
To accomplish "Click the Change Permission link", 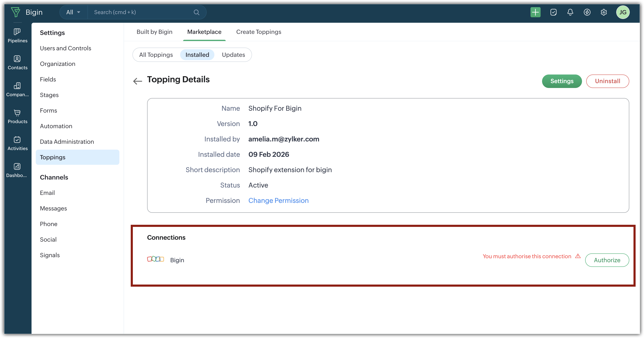I will pos(278,201).
